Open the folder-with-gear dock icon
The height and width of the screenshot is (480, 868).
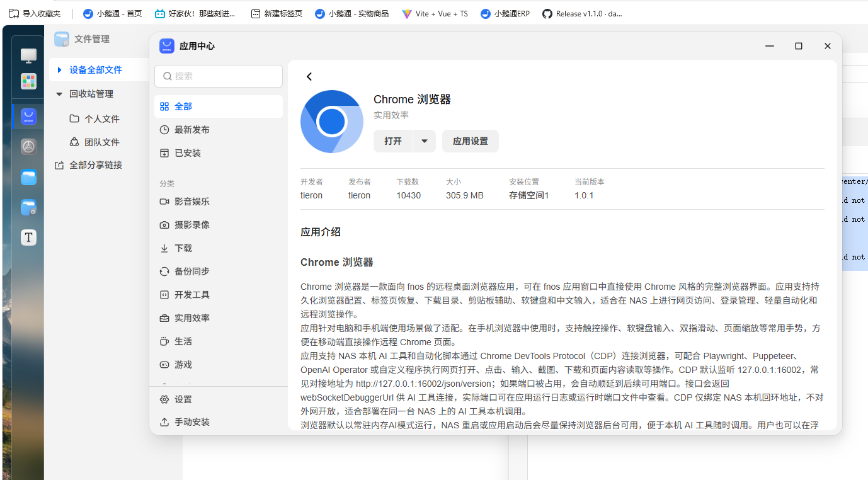pos(28,207)
